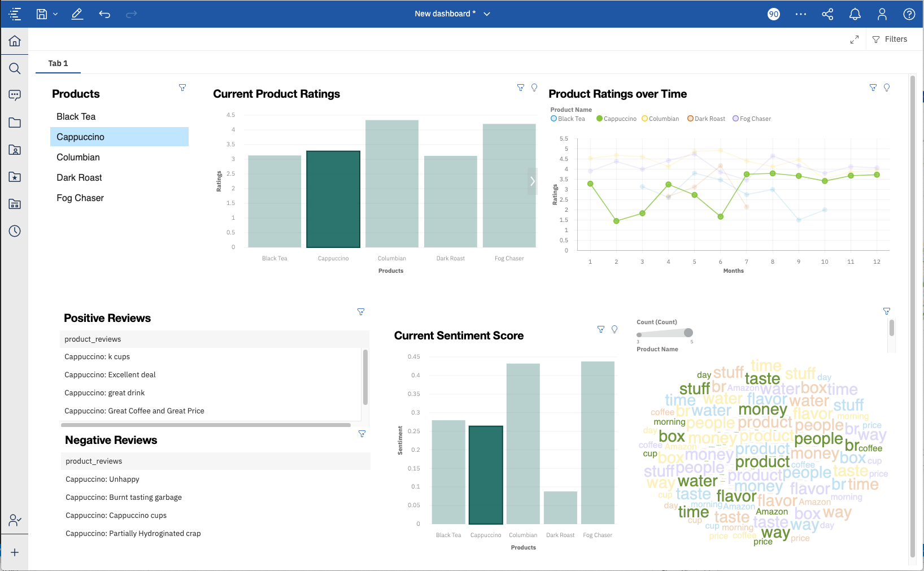This screenshot has width=924, height=571.
Task: Undo the last action
Action: click(104, 14)
